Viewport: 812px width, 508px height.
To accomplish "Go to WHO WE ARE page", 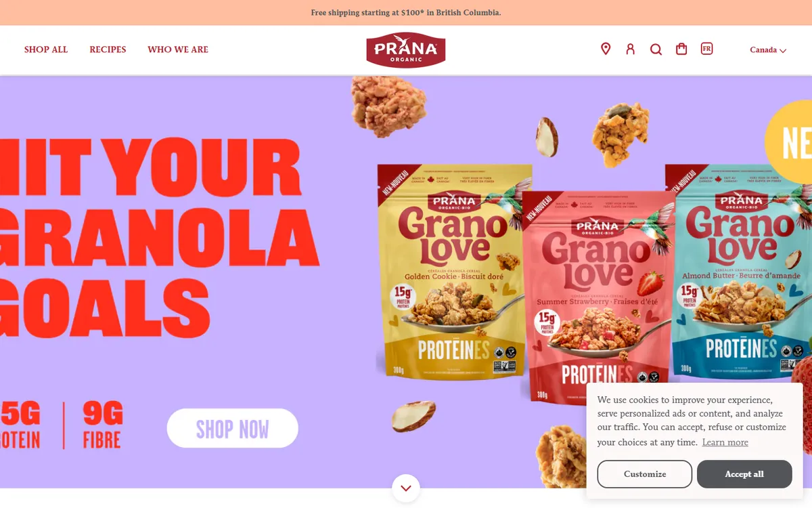I will point(178,49).
